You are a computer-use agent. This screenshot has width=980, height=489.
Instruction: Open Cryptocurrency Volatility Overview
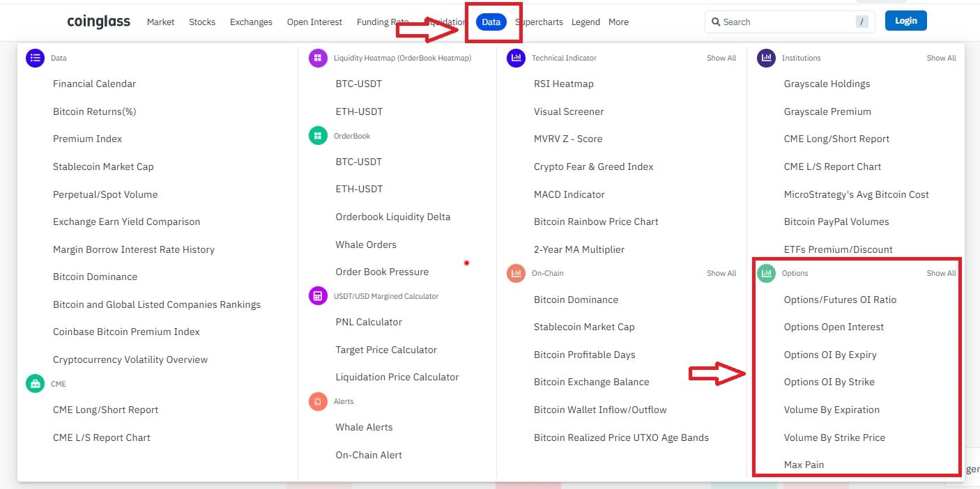tap(130, 359)
